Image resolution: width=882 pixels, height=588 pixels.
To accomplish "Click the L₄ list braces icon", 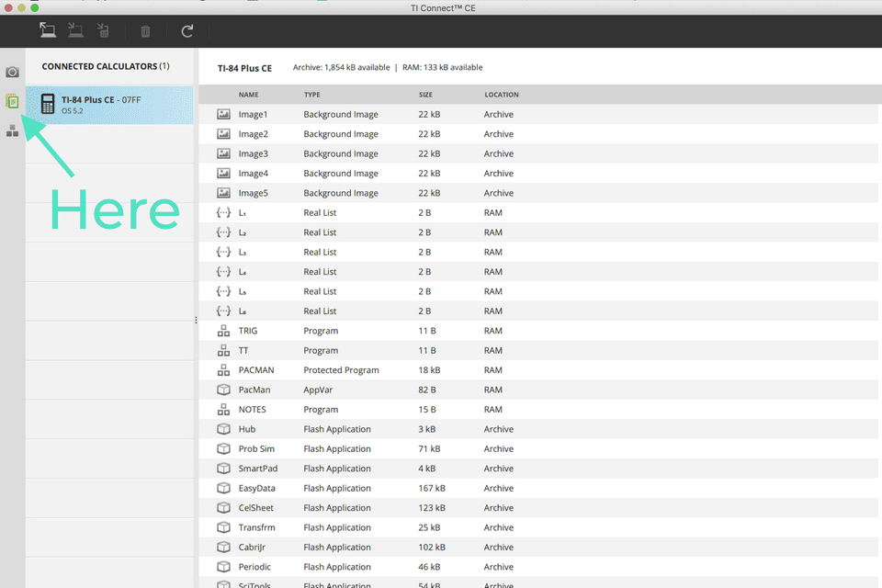I will pyautogui.click(x=223, y=272).
